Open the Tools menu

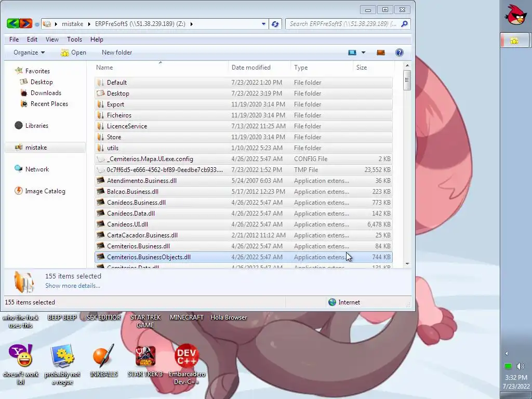click(75, 39)
